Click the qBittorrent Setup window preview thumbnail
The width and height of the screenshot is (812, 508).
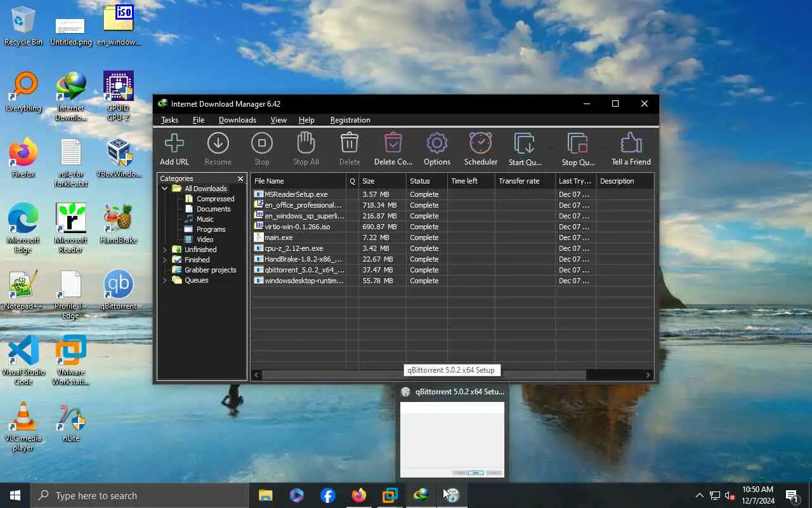[452, 439]
